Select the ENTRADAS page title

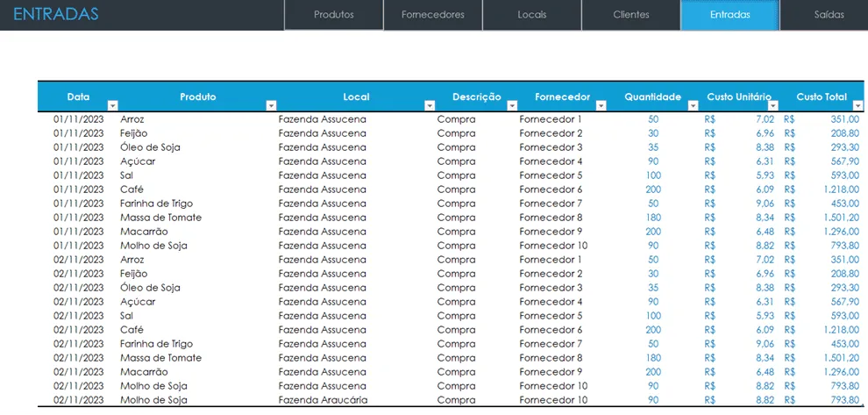(55, 14)
